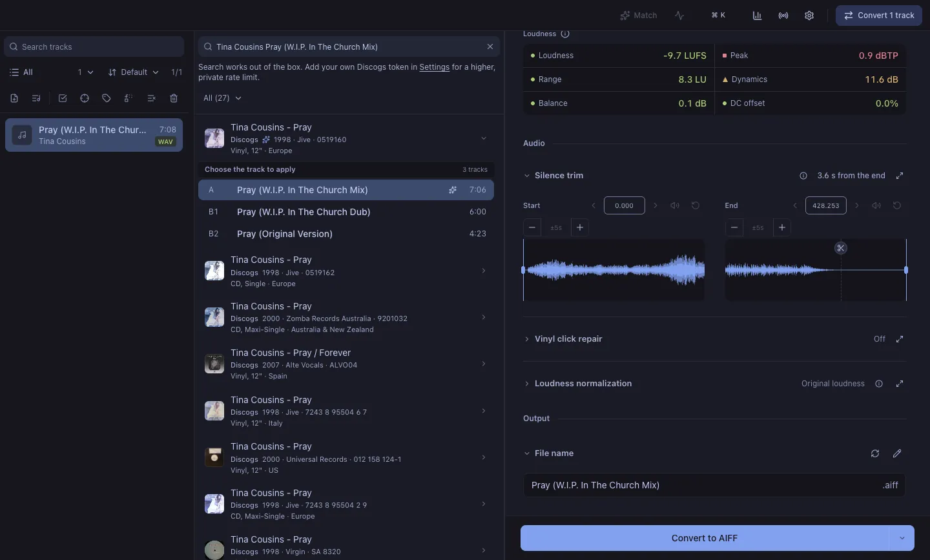Image resolution: width=930 pixels, height=560 pixels.
Task: Click the add files icon in track toolbar
Action: tap(14, 98)
